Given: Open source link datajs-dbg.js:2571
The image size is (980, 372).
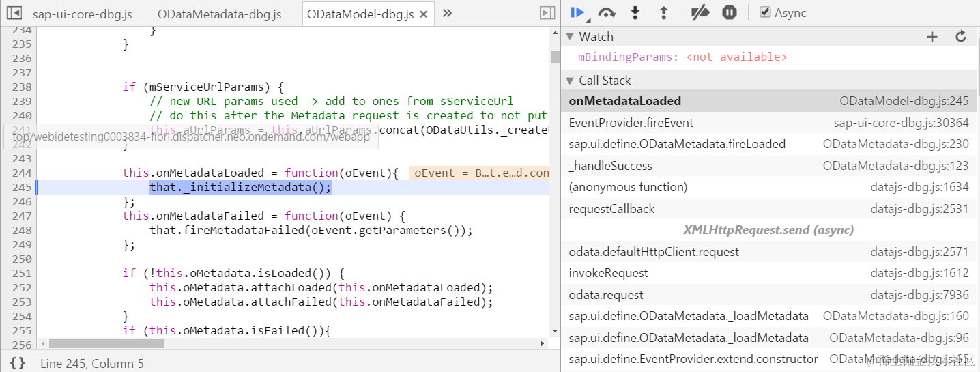Looking at the screenshot, I should pyautogui.click(x=919, y=252).
